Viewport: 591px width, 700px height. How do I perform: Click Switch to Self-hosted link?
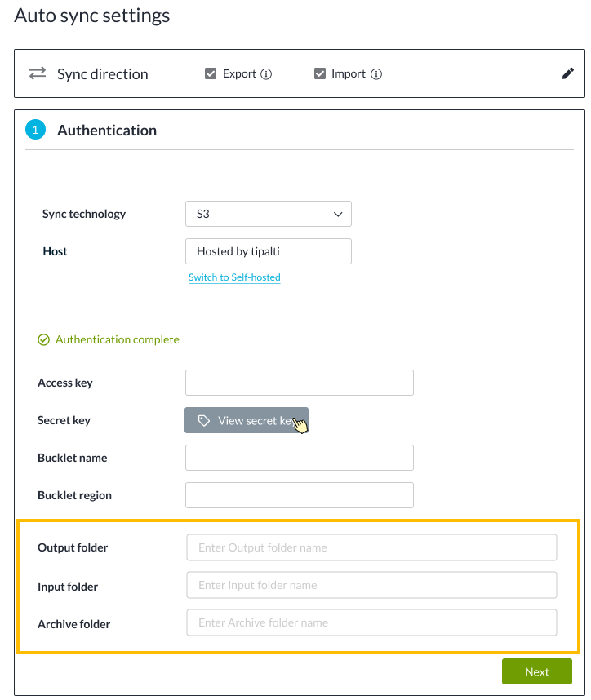coord(234,277)
